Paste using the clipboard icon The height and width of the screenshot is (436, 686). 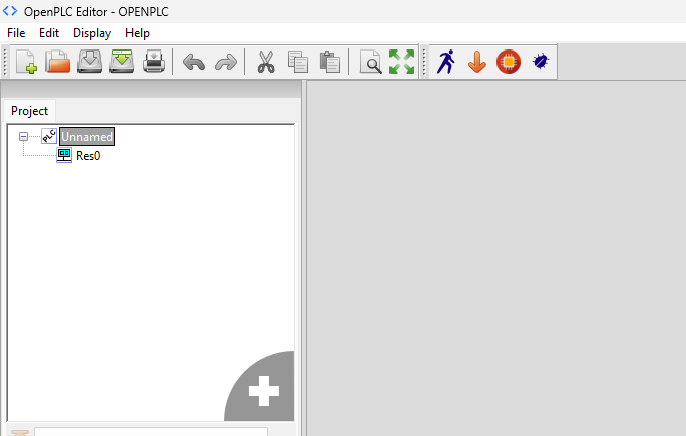coord(330,62)
